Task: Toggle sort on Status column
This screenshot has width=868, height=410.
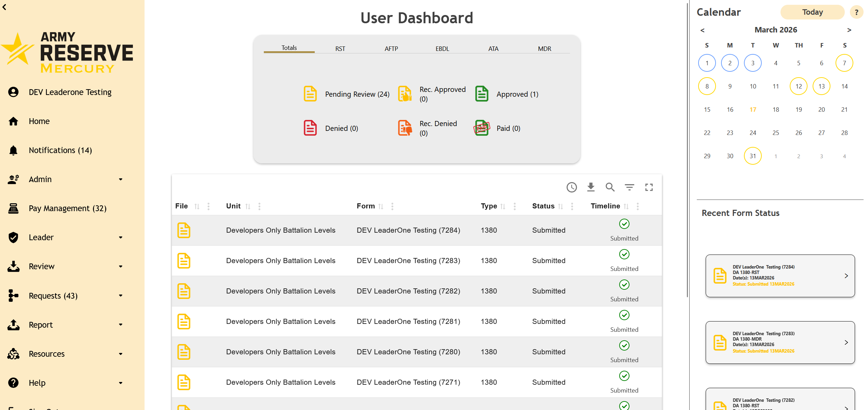Action: (560, 206)
